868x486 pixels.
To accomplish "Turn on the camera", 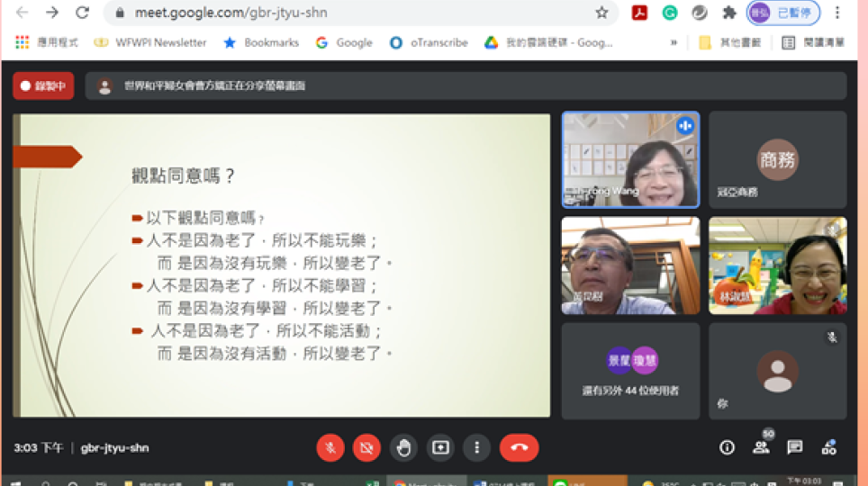I will click(366, 447).
